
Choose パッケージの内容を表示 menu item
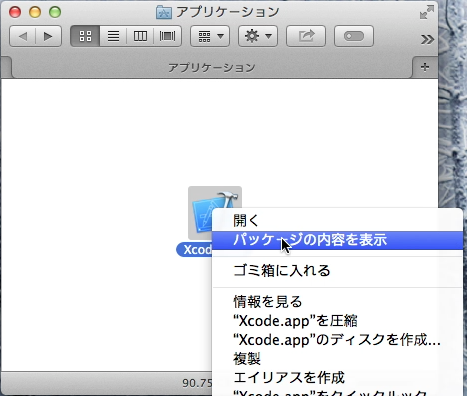click(x=337, y=240)
